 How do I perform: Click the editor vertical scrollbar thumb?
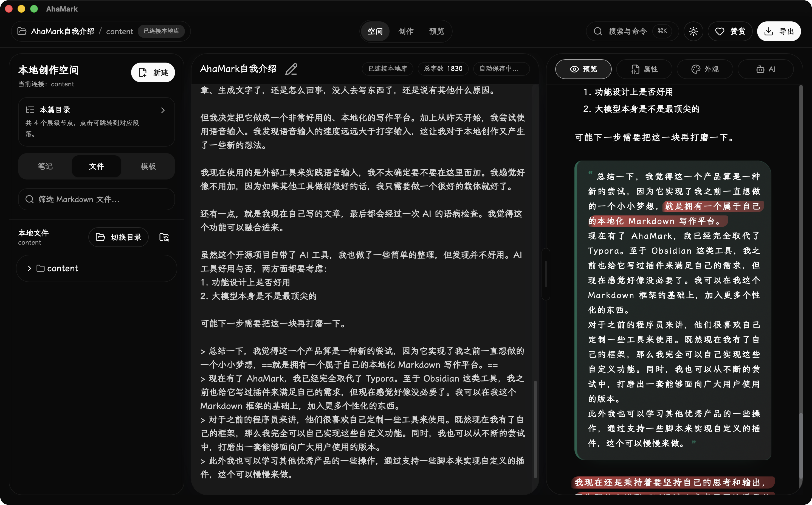(535, 429)
